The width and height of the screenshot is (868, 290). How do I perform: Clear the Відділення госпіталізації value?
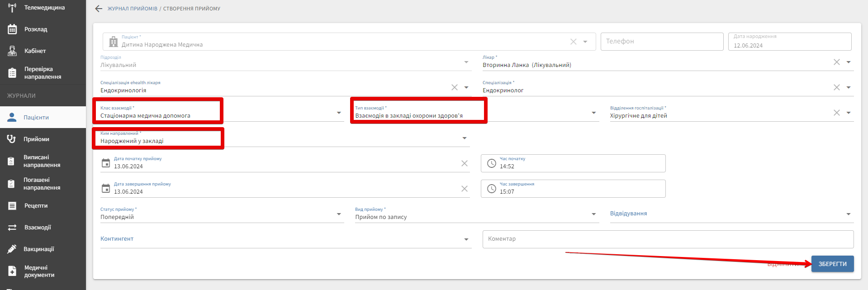837,113
